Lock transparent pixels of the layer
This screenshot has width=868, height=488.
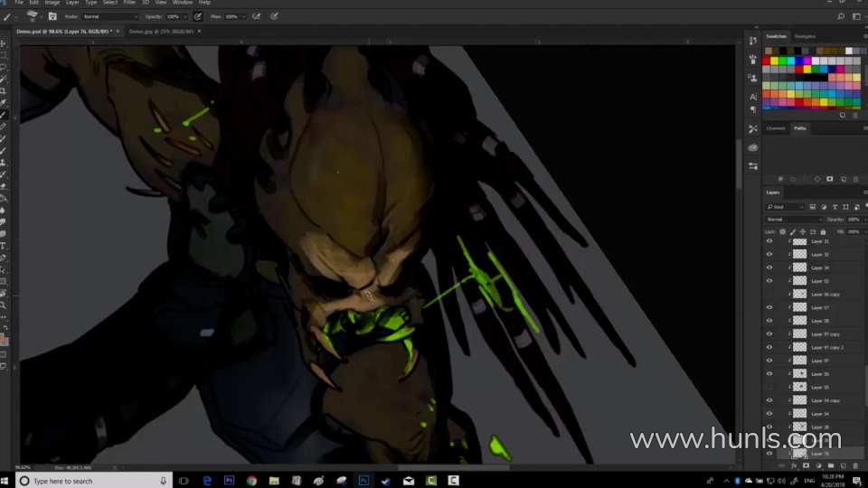pos(782,232)
